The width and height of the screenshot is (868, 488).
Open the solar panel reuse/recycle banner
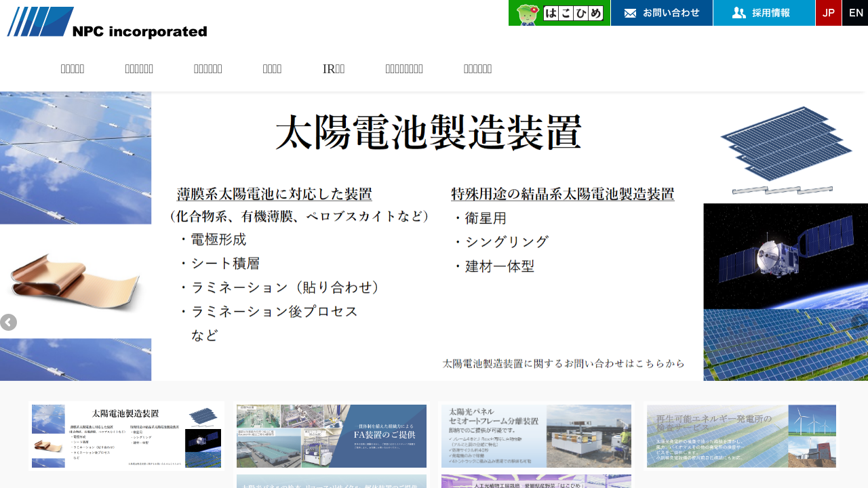332,482
